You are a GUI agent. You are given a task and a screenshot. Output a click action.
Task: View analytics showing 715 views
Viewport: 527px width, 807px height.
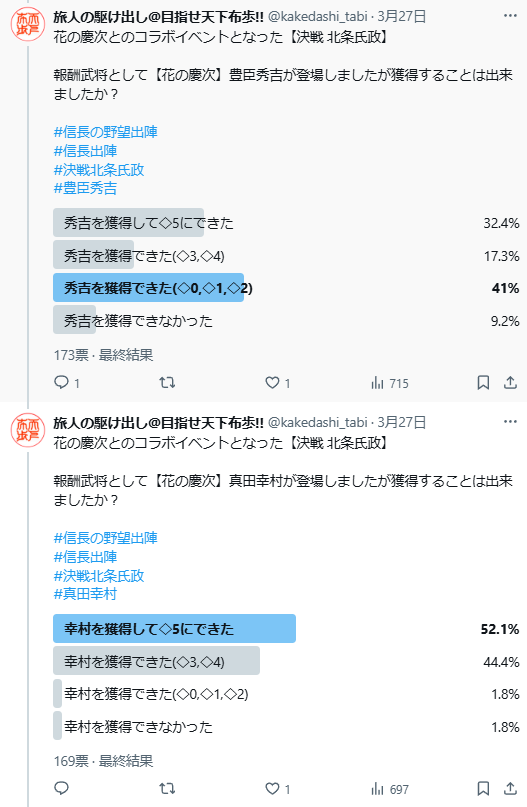coord(390,383)
